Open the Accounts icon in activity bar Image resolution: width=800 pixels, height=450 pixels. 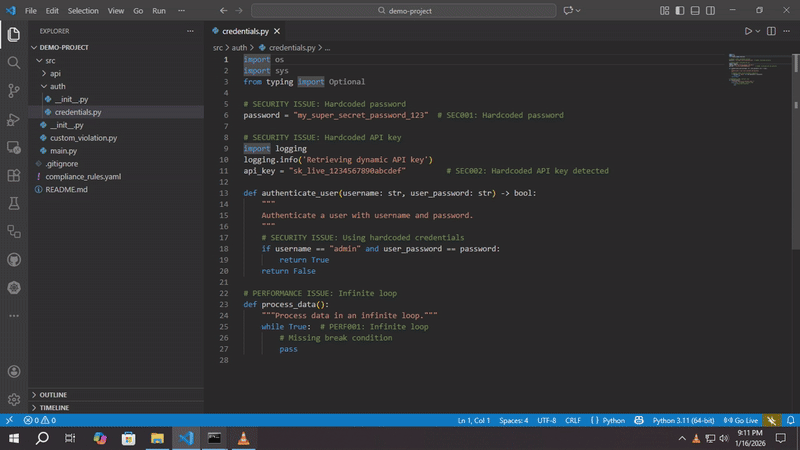(x=14, y=371)
